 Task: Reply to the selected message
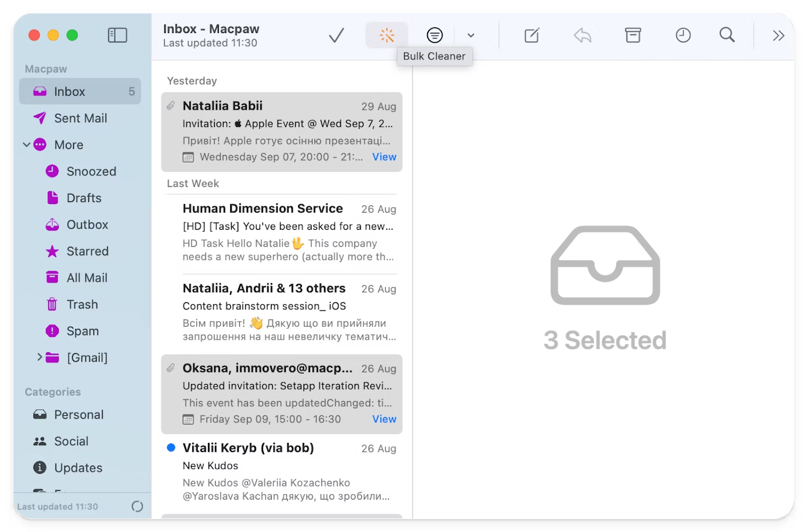tap(582, 36)
